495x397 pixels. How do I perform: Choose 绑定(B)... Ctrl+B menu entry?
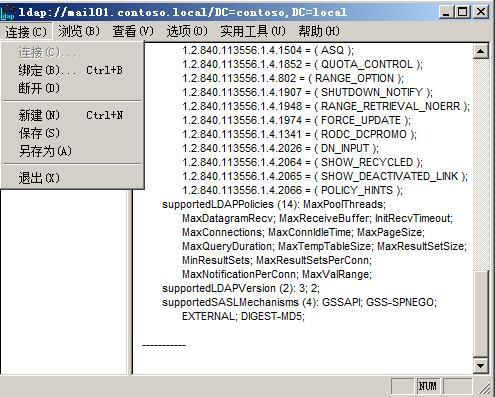point(73,70)
